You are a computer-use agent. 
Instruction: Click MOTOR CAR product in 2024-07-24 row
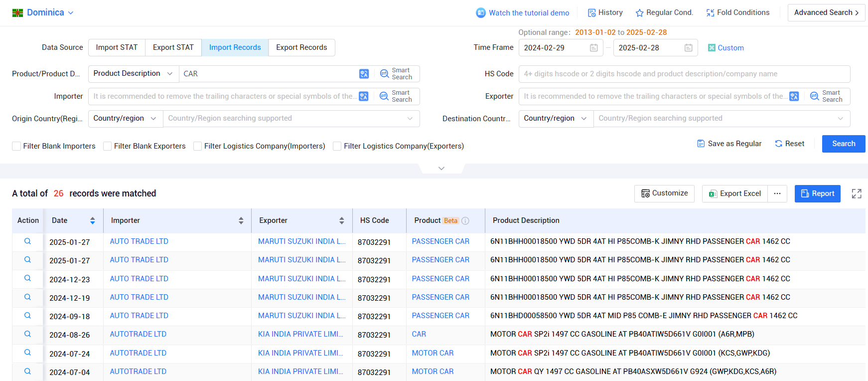click(x=433, y=353)
